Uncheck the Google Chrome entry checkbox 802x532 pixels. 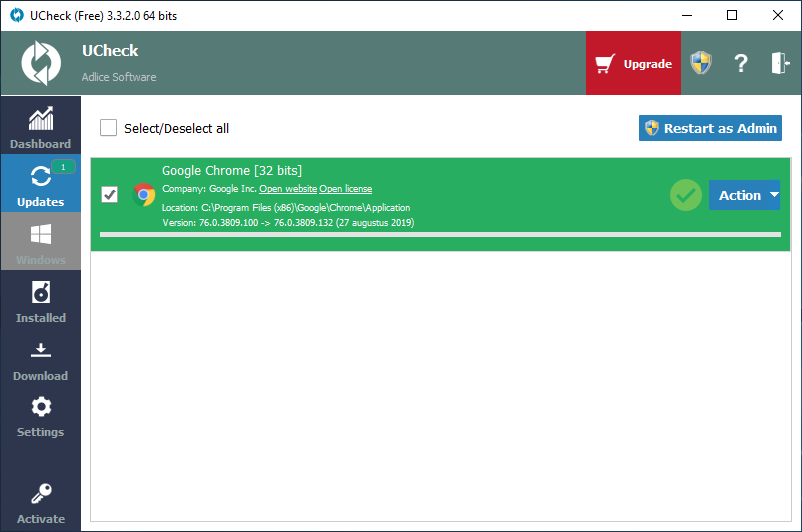pos(109,194)
